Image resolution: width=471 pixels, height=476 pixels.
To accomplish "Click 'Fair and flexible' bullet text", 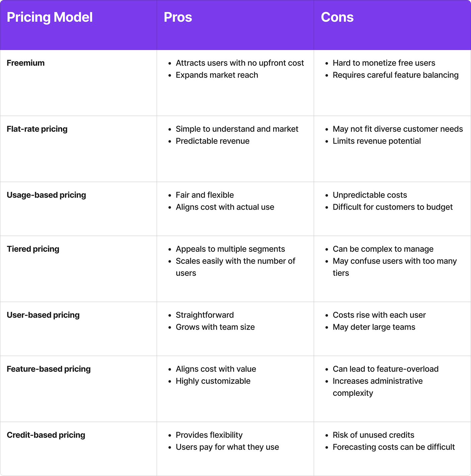I will click(205, 195).
